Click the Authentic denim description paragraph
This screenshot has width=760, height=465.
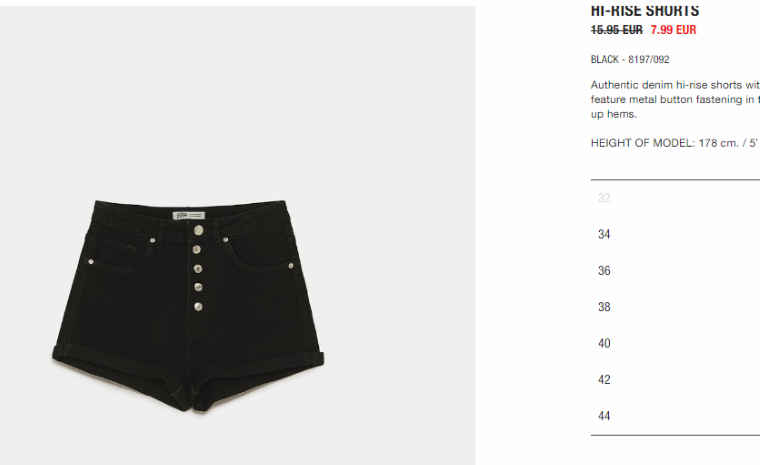(x=675, y=99)
